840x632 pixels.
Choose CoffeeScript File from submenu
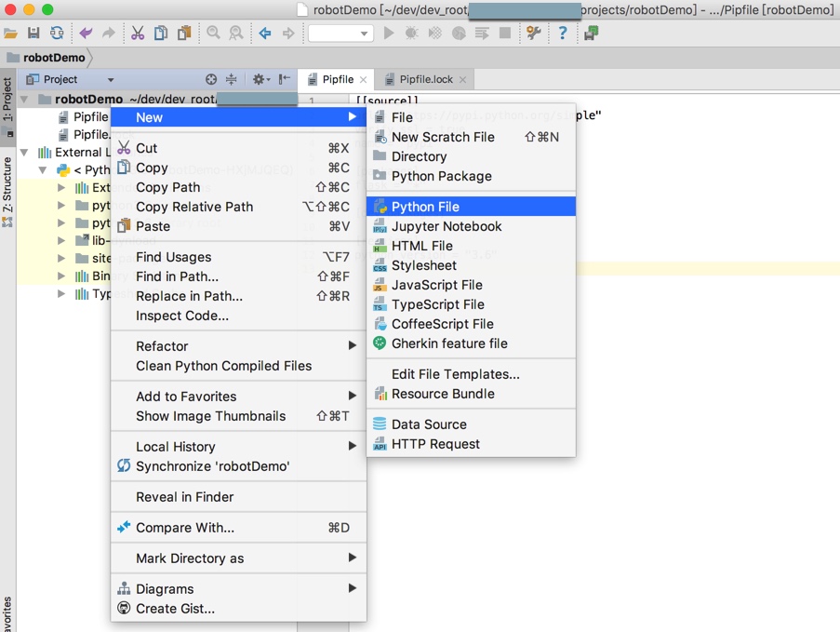coord(471,324)
